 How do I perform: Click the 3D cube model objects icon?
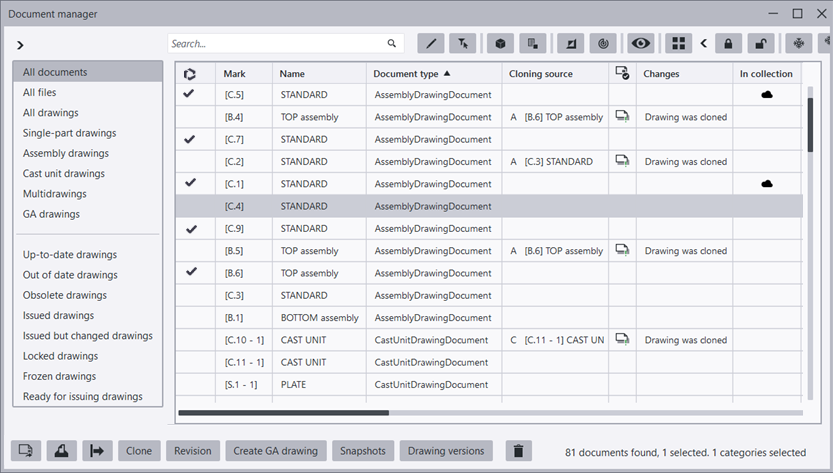coord(500,44)
